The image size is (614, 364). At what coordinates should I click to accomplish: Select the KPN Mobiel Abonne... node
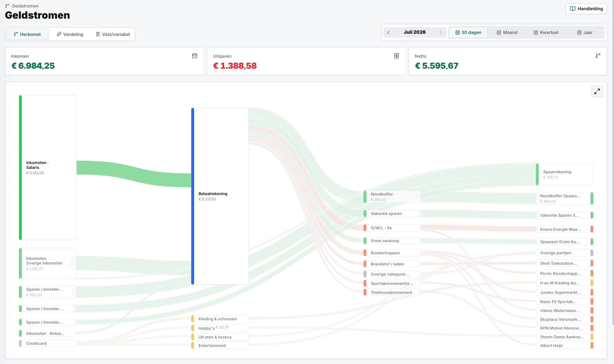click(x=564, y=328)
